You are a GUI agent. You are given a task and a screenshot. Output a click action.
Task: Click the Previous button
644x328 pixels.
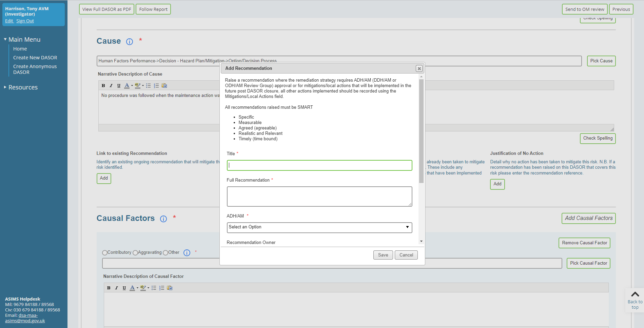(x=621, y=9)
